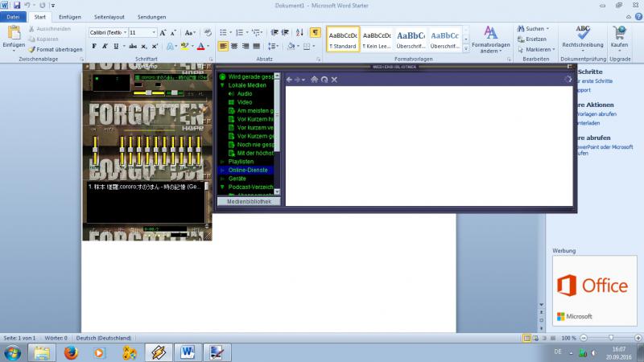Open Firefox from the taskbar
This screenshot has width=644, height=362.
point(71,352)
